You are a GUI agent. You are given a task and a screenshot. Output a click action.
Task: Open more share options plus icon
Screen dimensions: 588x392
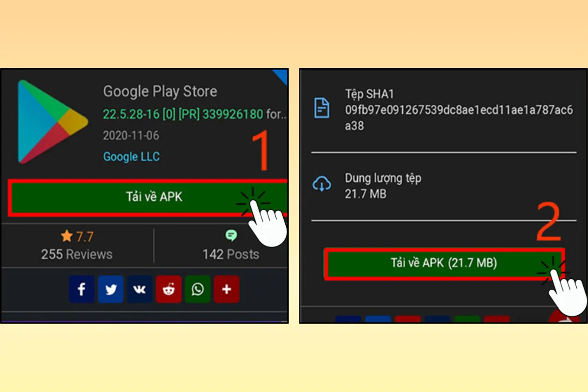[x=226, y=289]
